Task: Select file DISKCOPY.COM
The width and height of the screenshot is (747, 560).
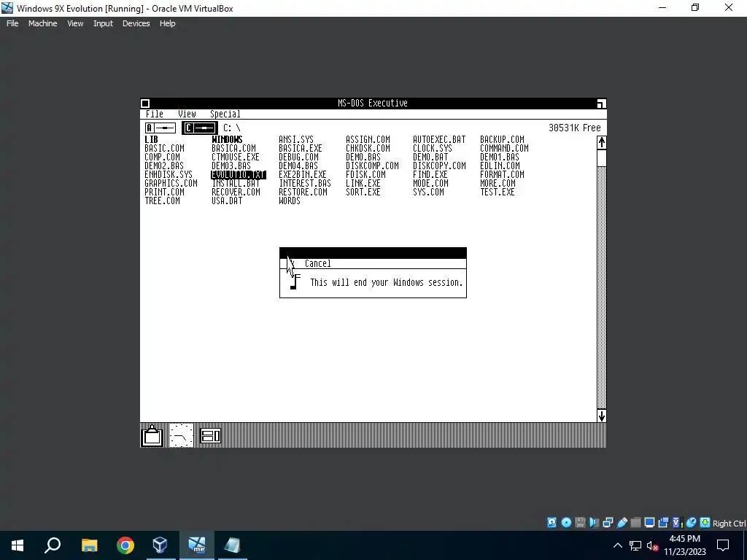Action: (438, 166)
